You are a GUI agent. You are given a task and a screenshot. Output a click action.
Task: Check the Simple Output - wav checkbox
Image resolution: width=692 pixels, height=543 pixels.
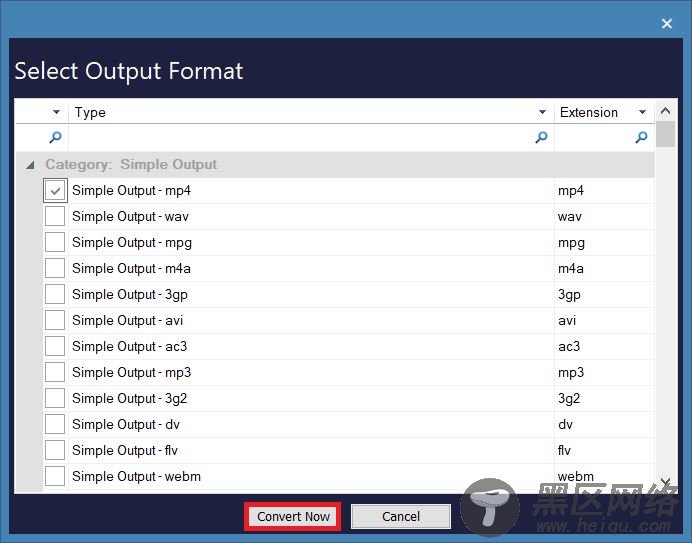55,217
